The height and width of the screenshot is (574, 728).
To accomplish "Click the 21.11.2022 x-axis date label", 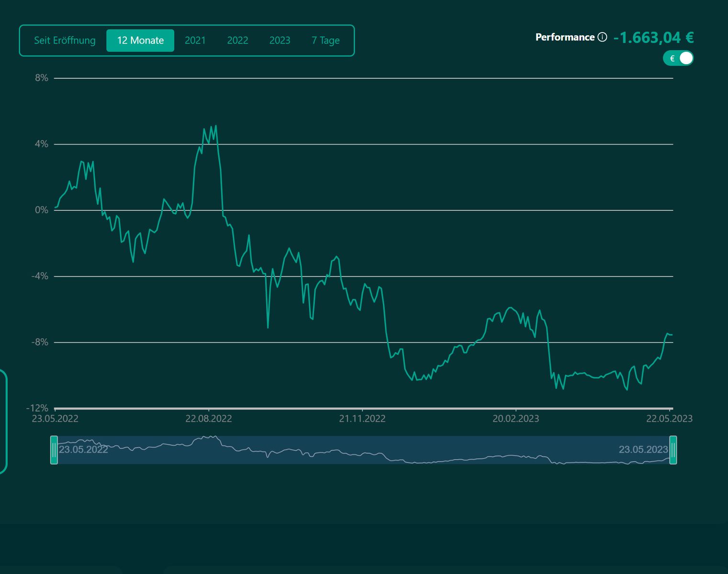I will (x=362, y=419).
